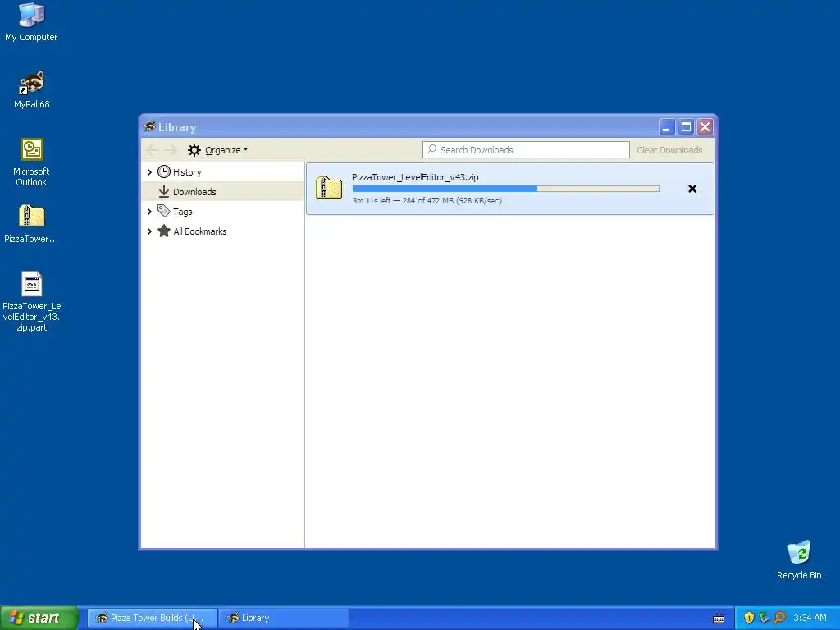840x630 pixels.
Task: Click the All Bookmarks star icon
Action: click(164, 231)
